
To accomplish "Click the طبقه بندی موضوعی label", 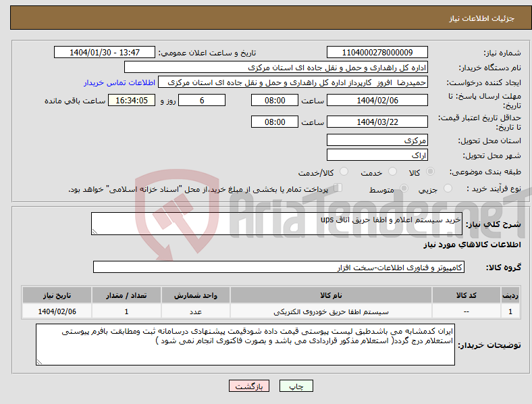I will tap(485, 172).
